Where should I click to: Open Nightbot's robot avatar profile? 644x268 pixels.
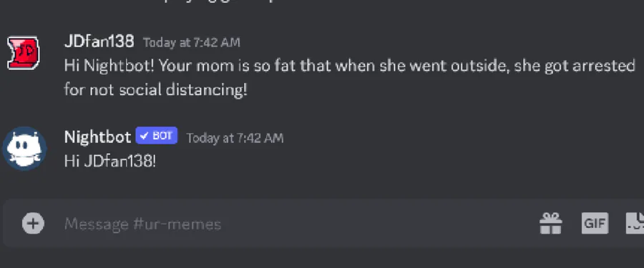click(24, 148)
